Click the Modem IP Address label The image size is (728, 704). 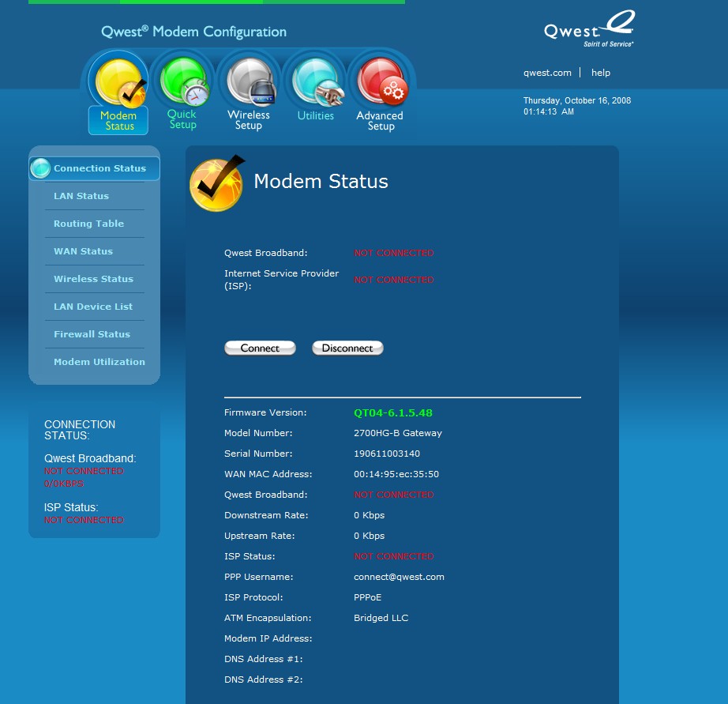coord(268,638)
